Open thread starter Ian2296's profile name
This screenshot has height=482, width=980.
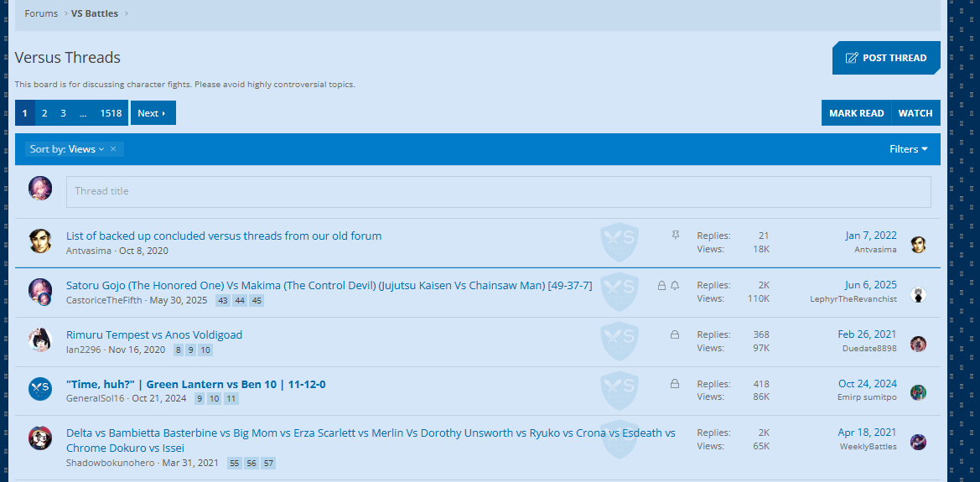click(84, 350)
